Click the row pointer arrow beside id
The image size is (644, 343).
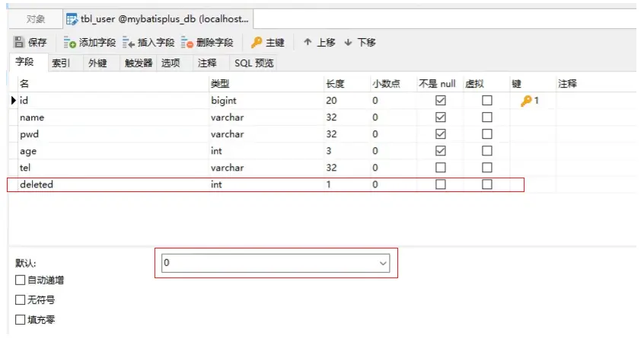coord(14,101)
